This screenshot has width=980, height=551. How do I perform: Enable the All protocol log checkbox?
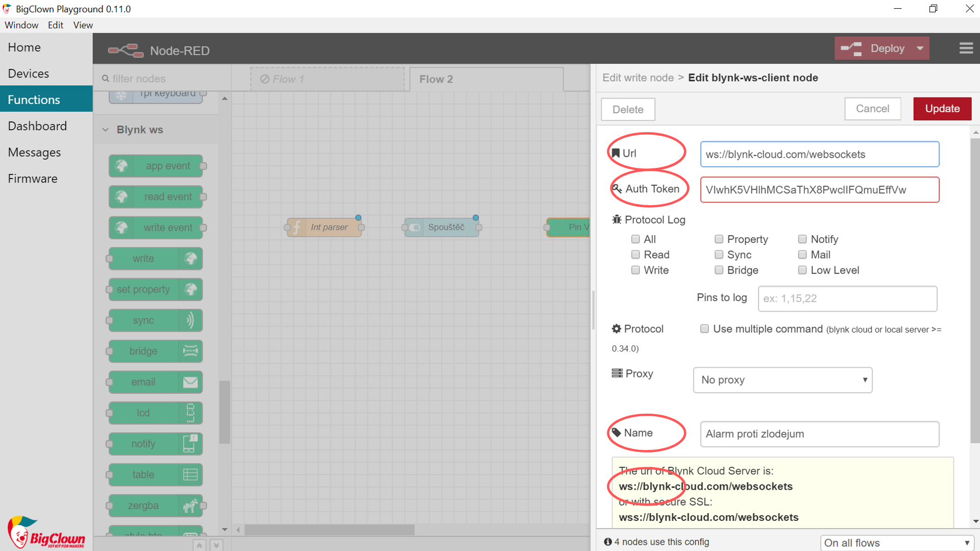[635, 239]
